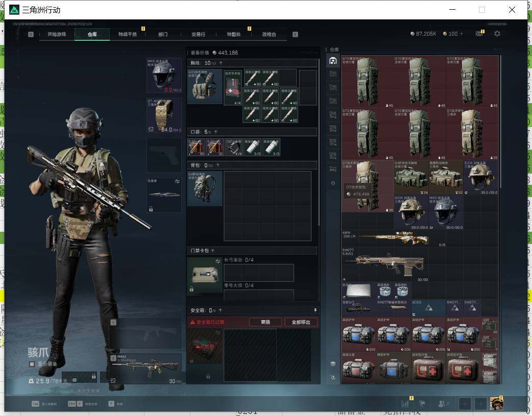Toggle the 显示装备 checkbox

pyautogui.click(x=32, y=364)
